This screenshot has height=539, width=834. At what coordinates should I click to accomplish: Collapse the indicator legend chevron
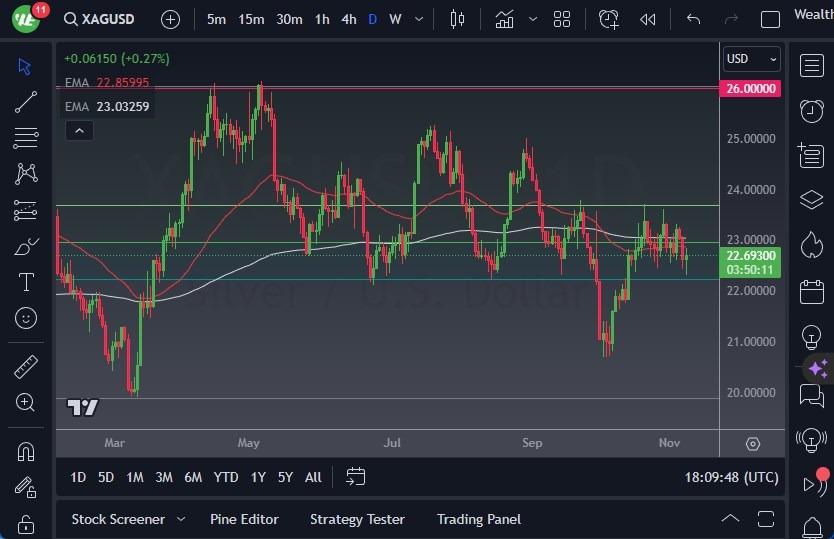point(78,130)
